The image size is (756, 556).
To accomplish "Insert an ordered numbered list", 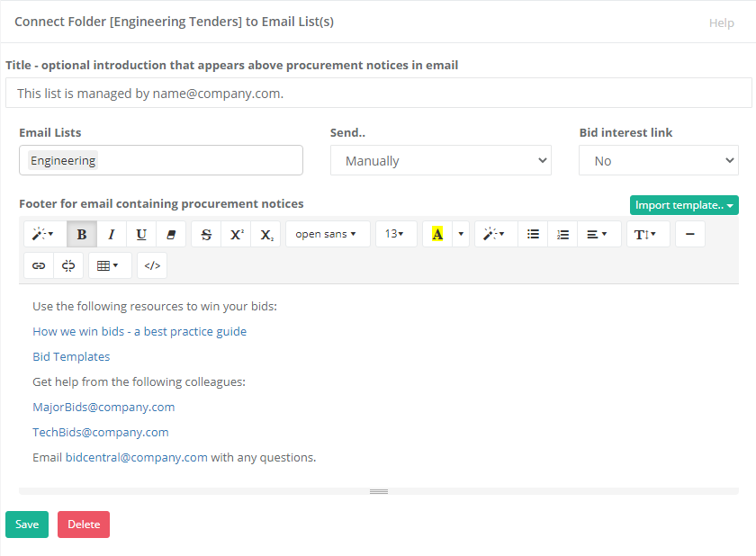I will pyautogui.click(x=562, y=234).
